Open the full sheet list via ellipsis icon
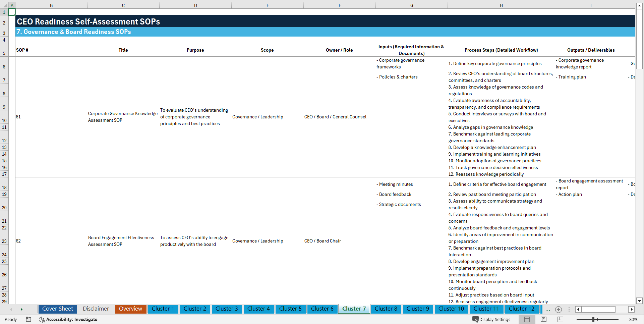The height and width of the screenshot is (324, 644). [x=547, y=309]
